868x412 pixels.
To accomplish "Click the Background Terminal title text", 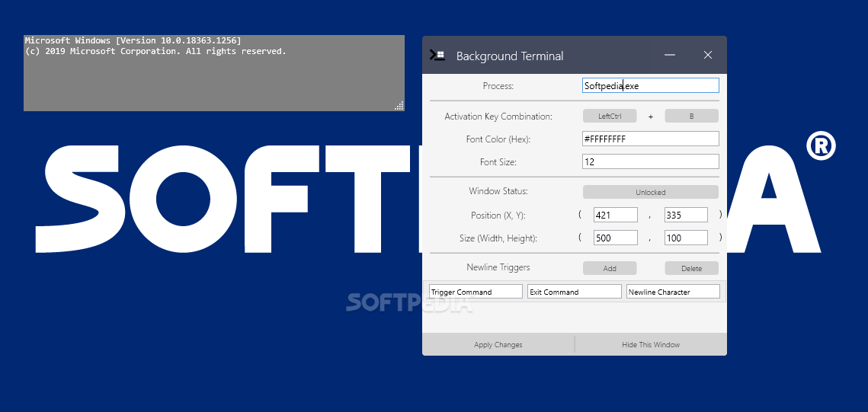I will tap(509, 56).
